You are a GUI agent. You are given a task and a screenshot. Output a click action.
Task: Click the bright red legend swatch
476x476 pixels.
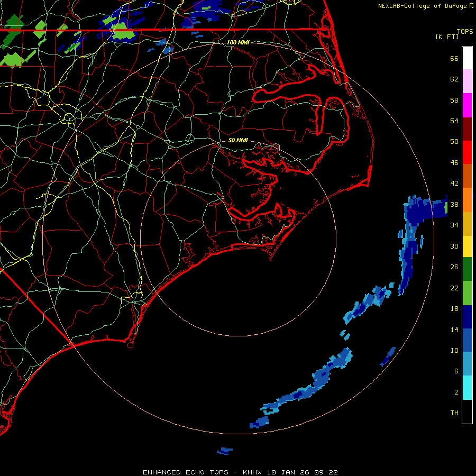pos(467,152)
